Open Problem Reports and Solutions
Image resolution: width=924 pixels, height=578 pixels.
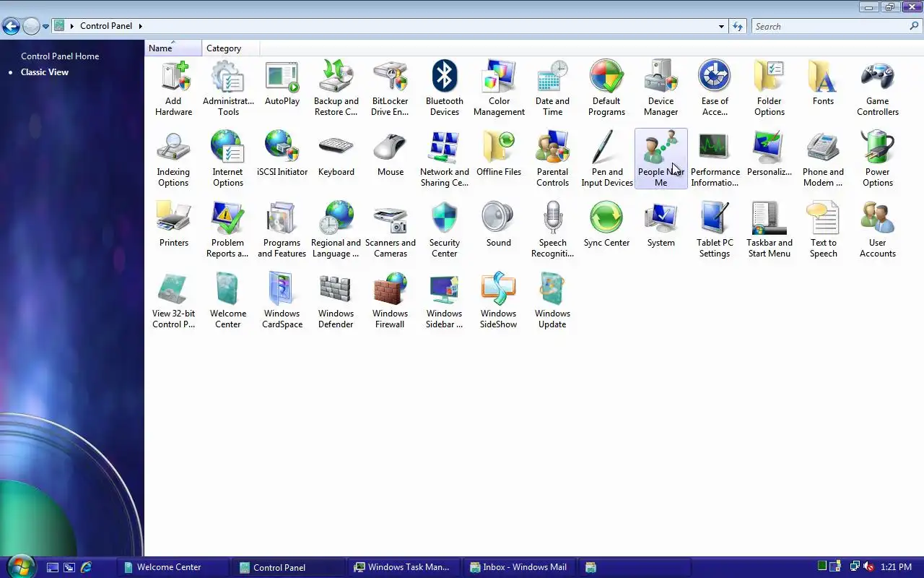click(x=228, y=230)
